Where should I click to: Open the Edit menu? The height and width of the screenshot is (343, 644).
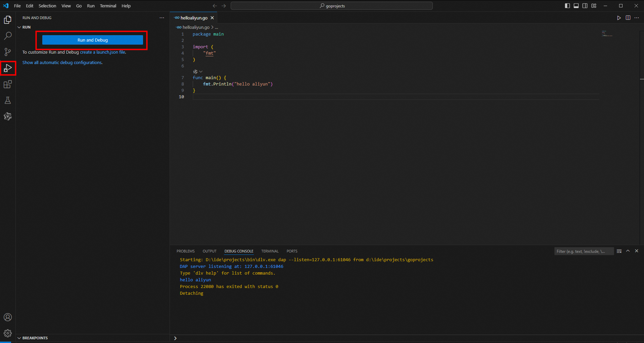tap(30, 6)
